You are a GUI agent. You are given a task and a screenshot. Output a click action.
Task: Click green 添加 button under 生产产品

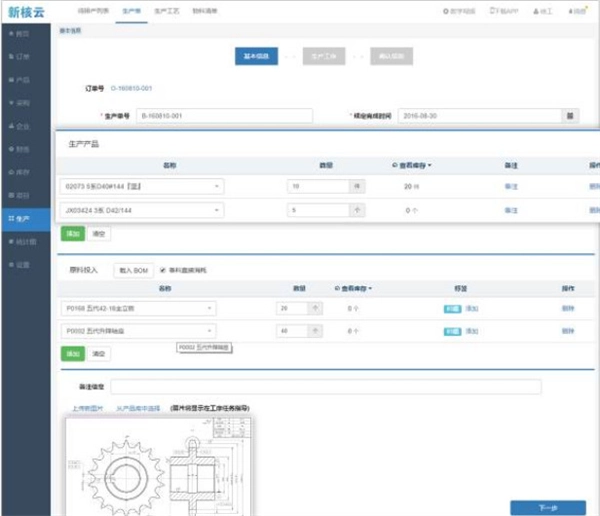click(72, 233)
